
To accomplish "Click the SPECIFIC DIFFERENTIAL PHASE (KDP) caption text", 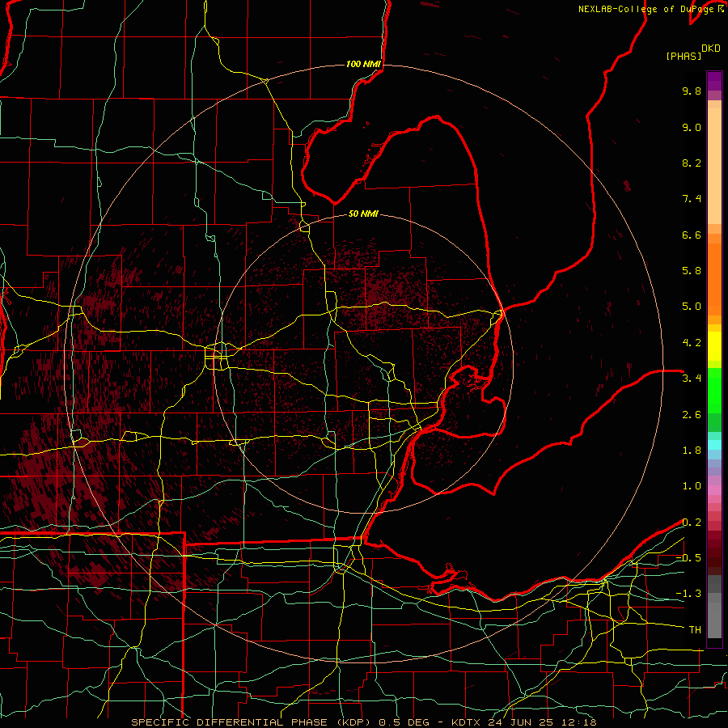I will [x=252, y=722].
